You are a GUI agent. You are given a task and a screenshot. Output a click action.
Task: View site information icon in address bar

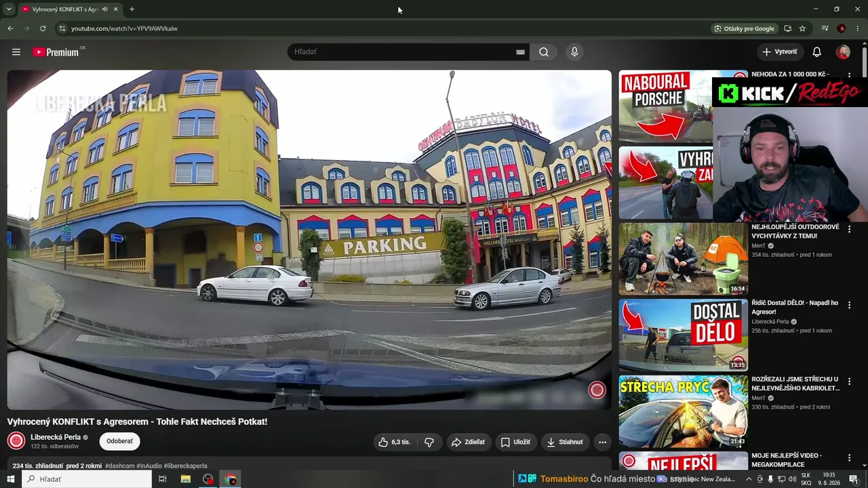[x=62, y=28]
